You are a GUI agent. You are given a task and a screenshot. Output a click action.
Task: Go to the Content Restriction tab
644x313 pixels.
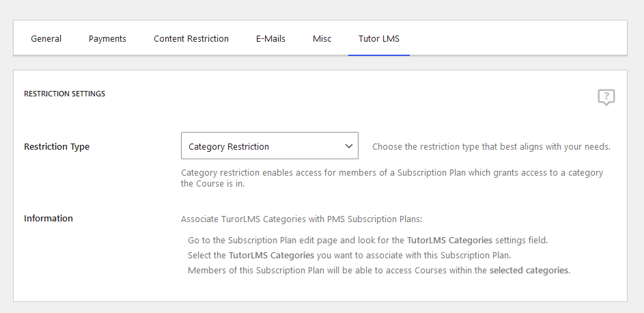click(191, 38)
